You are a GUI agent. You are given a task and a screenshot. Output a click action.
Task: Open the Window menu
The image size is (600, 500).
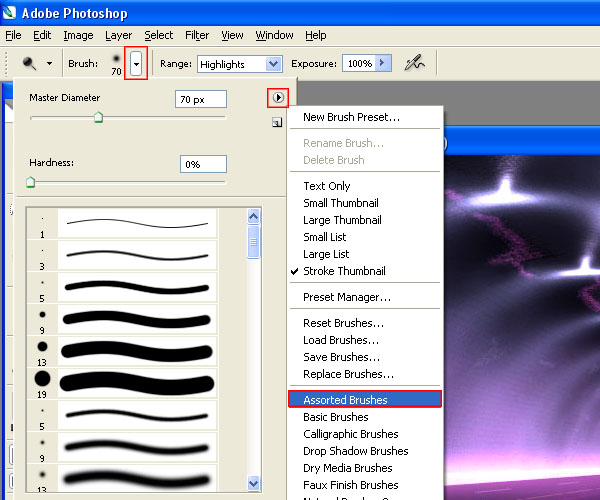(274, 35)
